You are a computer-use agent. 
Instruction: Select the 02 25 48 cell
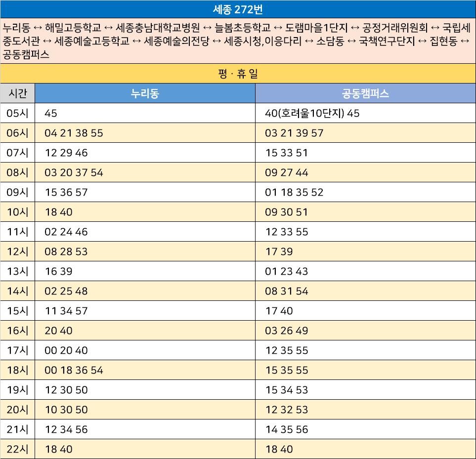[145, 291]
